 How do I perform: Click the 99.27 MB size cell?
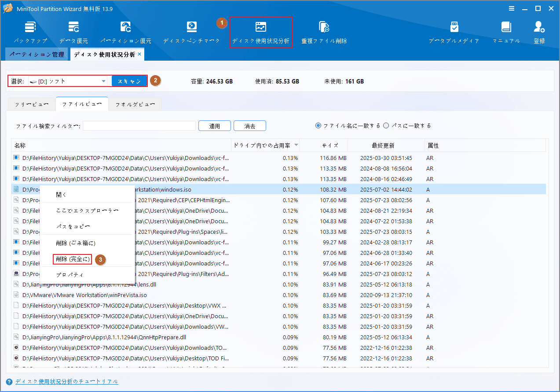[333, 242]
